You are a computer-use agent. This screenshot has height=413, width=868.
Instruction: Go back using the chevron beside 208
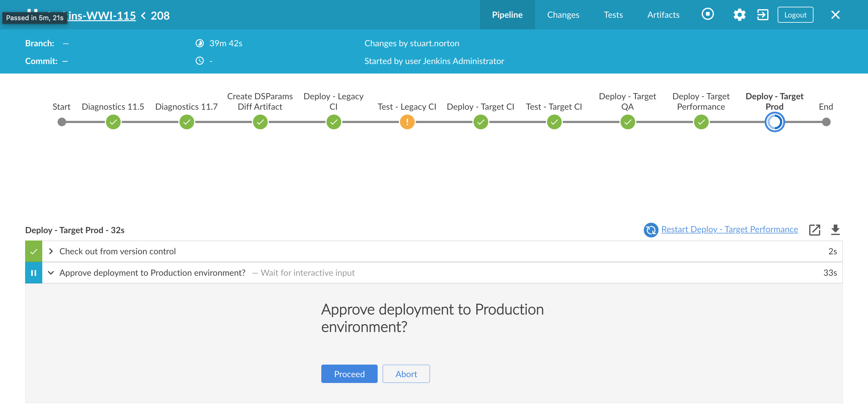pos(144,16)
